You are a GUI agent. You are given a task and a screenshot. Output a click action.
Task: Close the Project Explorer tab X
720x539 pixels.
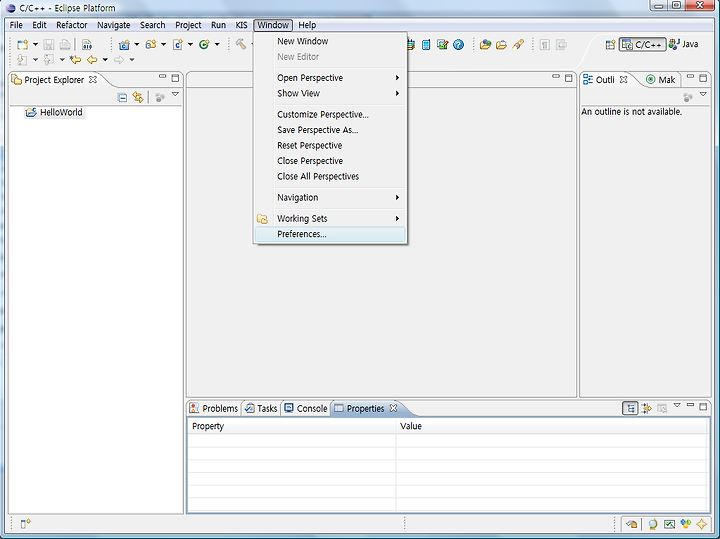[93, 79]
